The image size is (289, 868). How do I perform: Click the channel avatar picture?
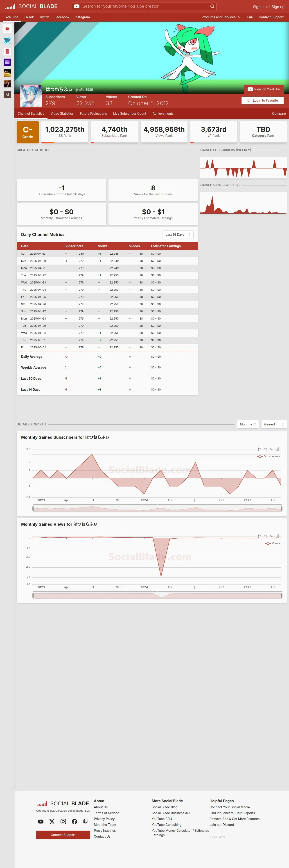click(31, 96)
